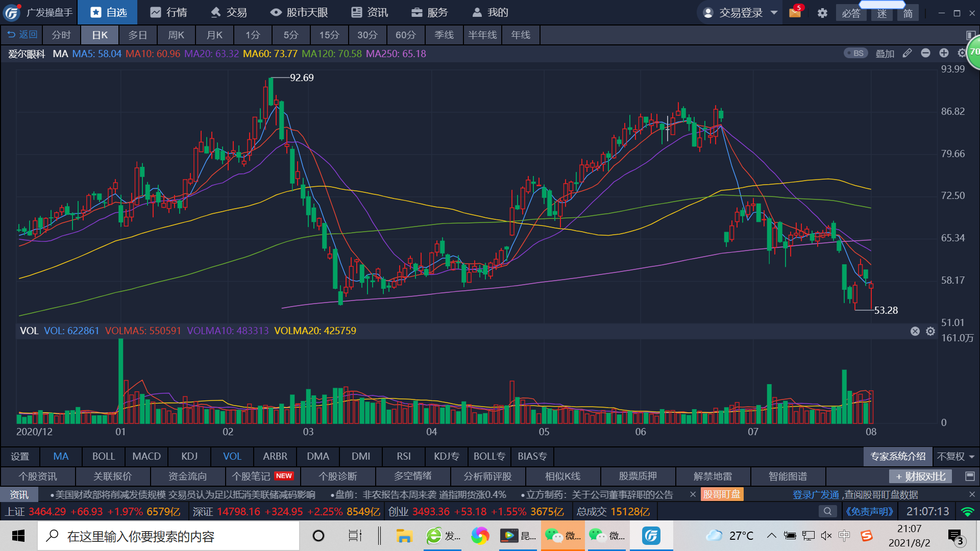The image size is (980, 551).
Task: Close the VOL indicator panel
Action: (x=915, y=331)
